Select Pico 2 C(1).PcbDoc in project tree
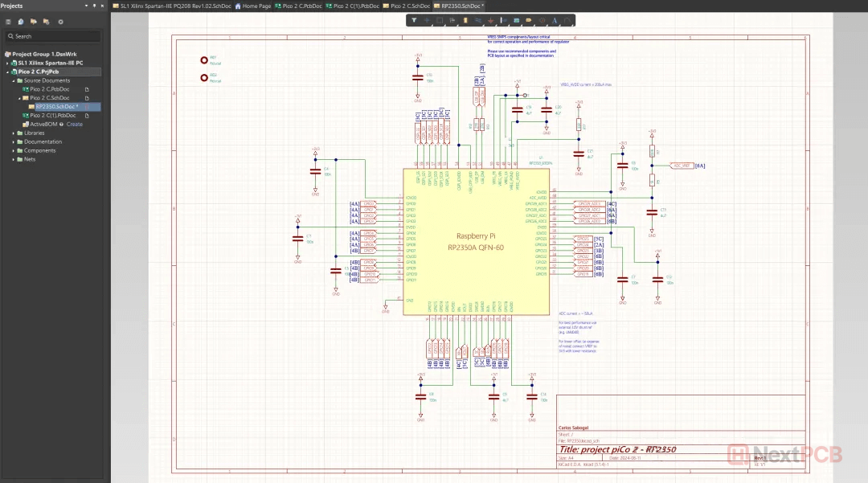The height and width of the screenshot is (483, 868). (53, 116)
